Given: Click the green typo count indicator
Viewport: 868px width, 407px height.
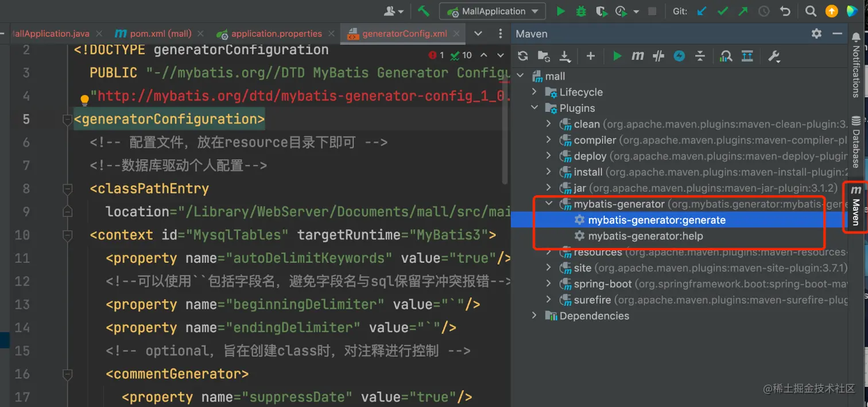Looking at the screenshot, I should click(462, 55).
